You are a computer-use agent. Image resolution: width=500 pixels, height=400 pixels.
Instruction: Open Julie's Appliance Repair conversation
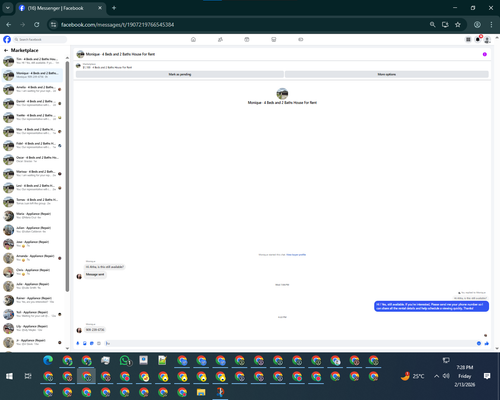click(32, 286)
